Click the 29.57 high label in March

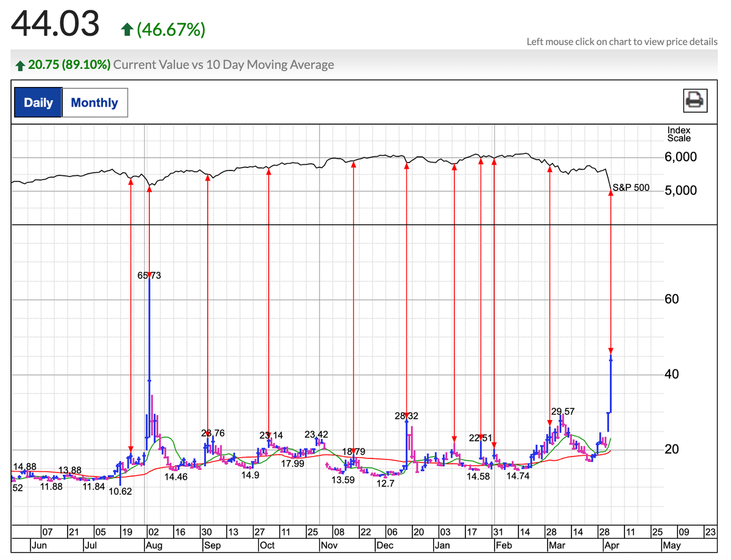point(562,412)
